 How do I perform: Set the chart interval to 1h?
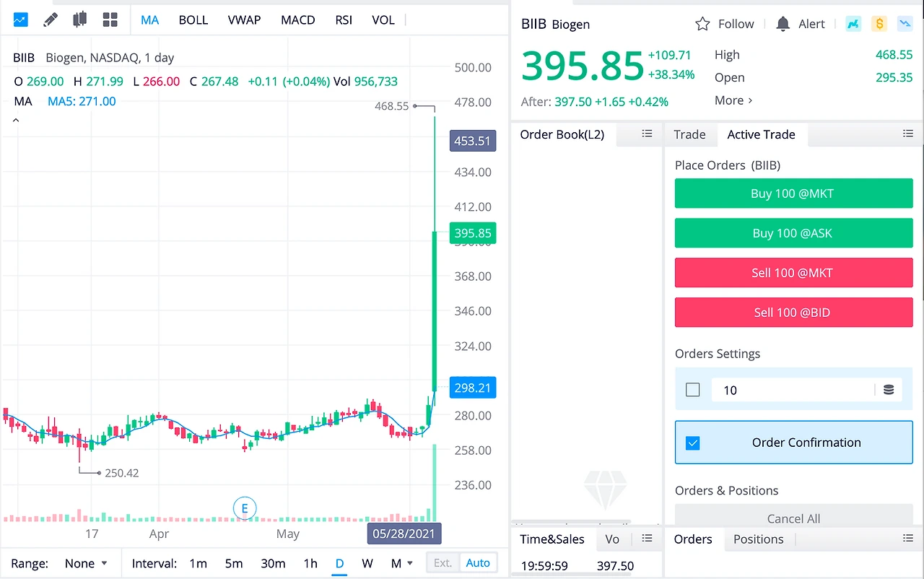[310, 563]
